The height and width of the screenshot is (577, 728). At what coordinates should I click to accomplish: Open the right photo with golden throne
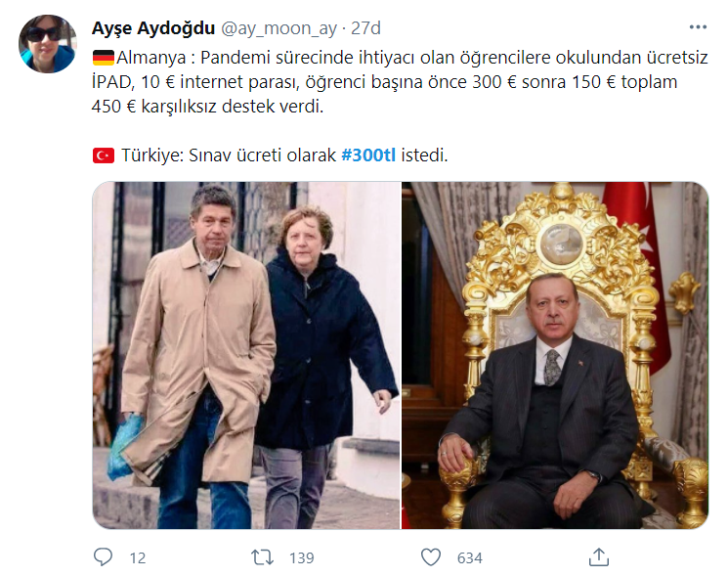click(555, 355)
